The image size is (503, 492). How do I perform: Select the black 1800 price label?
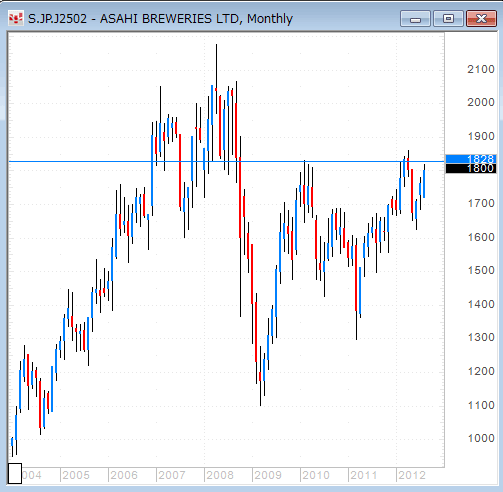click(x=471, y=168)
